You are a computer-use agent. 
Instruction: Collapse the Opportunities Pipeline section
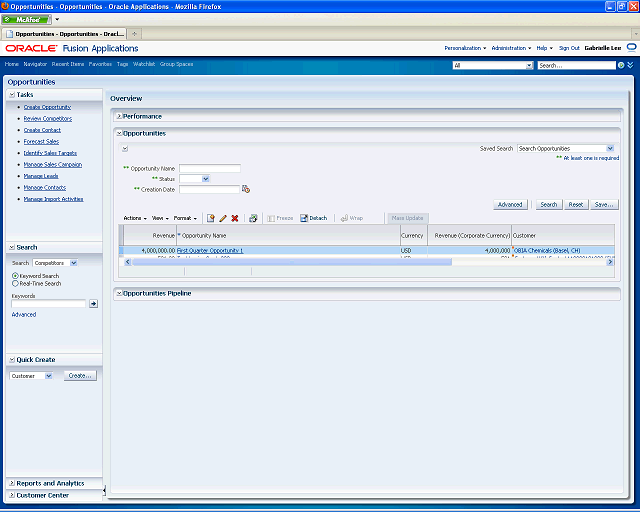tap(119, 294)
